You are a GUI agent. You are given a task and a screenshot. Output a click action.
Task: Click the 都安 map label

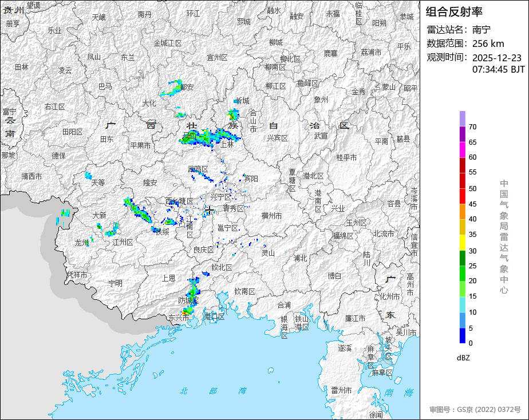pos(187,87)
